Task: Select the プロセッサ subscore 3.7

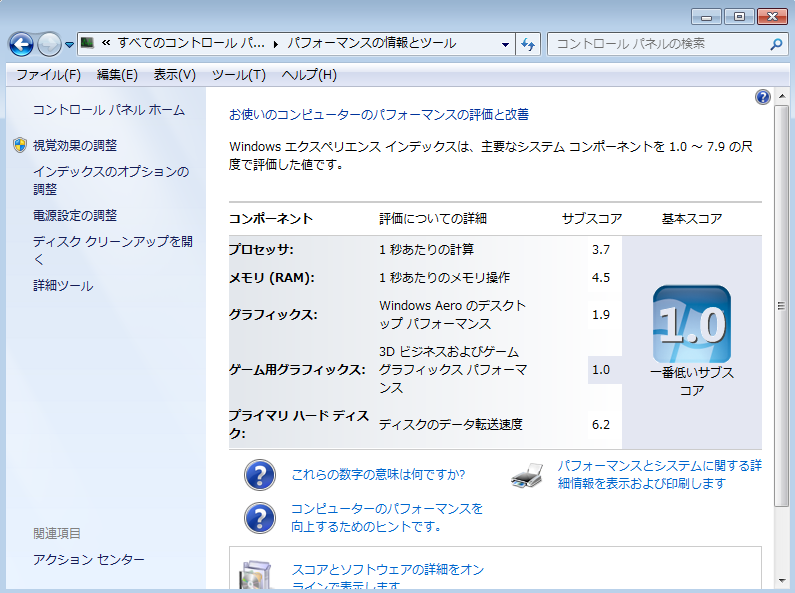Action: 601,249
